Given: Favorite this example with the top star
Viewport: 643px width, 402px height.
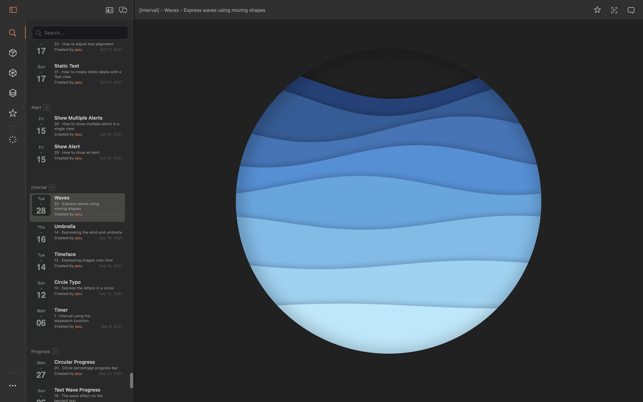Looking at the screenshot, I should pyautogui.click(x=597, y=10).
